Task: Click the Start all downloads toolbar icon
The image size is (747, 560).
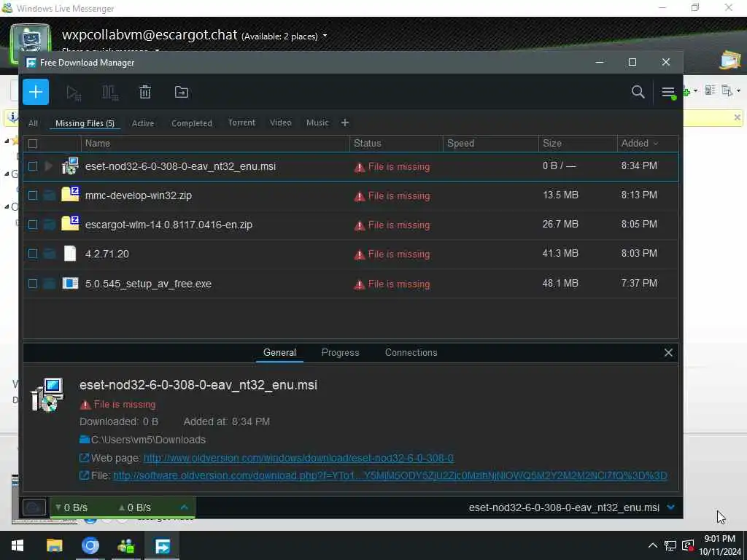Action: [x=74, y=93]
